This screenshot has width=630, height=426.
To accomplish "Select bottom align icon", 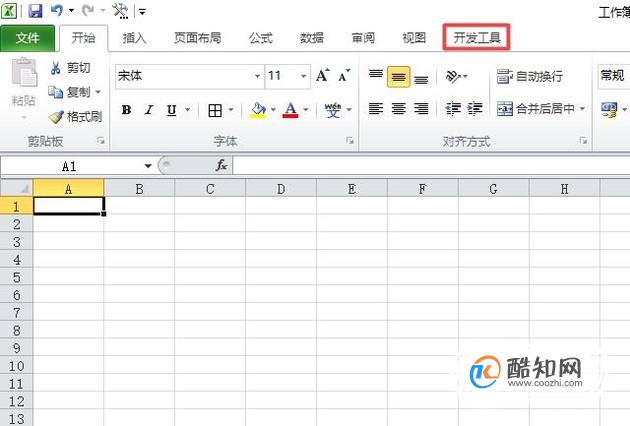I will tap(421, 78).
